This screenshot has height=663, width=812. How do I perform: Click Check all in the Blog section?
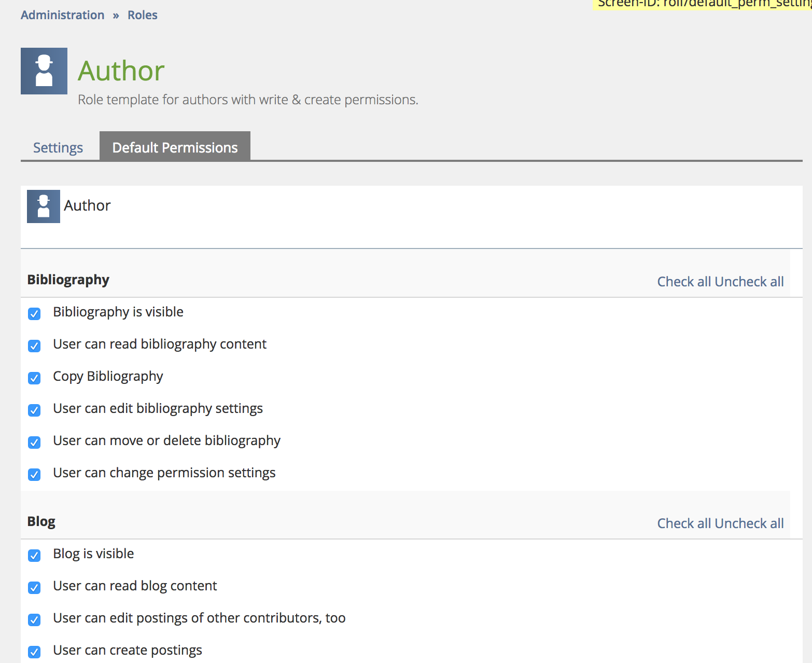pos(683,523)
